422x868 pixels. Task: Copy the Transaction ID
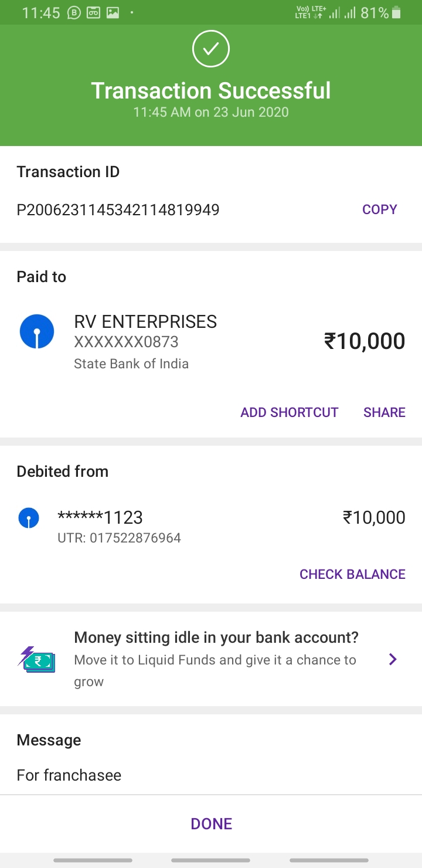tap(379, 209)
